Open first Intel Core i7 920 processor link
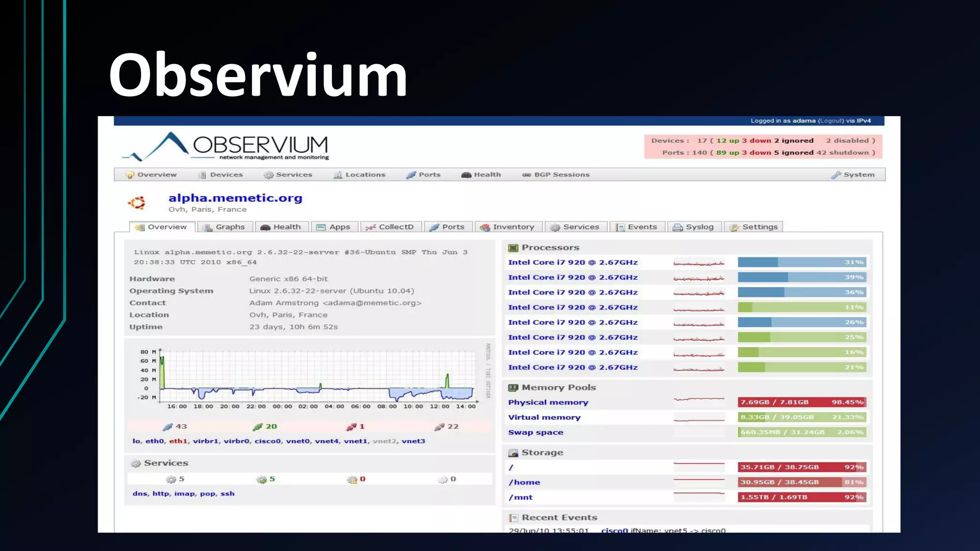 pyautogui.click(x=573, y=262)
